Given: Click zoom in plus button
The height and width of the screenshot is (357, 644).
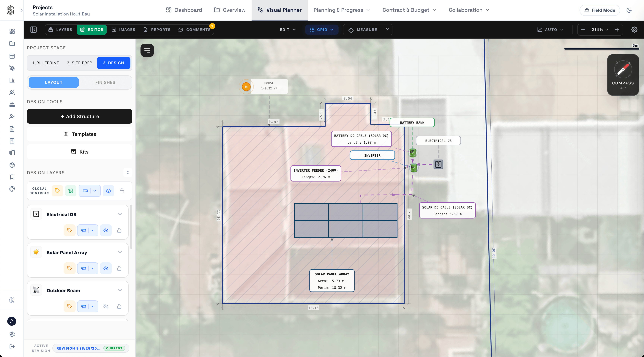Looking at the screenshot, I should [617, 29].
